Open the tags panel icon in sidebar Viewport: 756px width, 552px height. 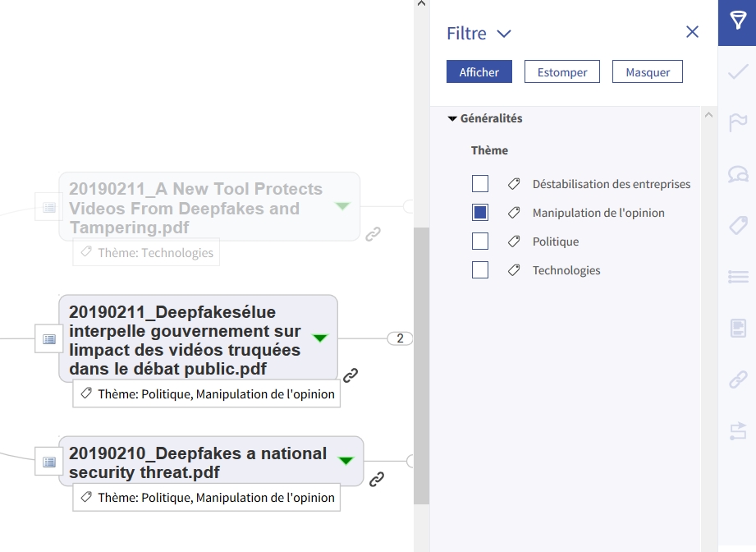738,225
